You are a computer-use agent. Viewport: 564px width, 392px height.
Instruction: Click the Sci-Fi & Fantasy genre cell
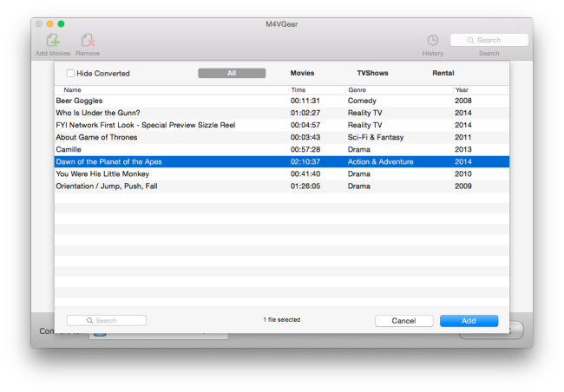click(x=376, y=137)
